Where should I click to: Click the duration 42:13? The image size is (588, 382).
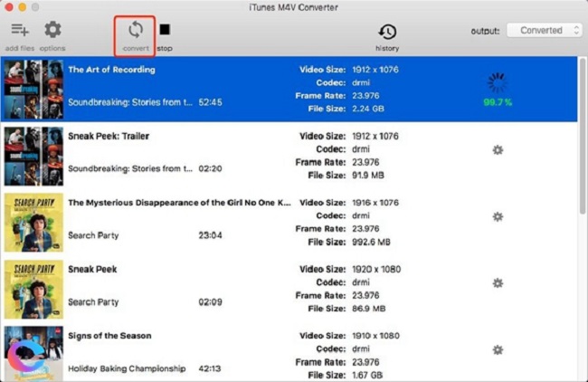pyautogui.click(x=210, y=368)
